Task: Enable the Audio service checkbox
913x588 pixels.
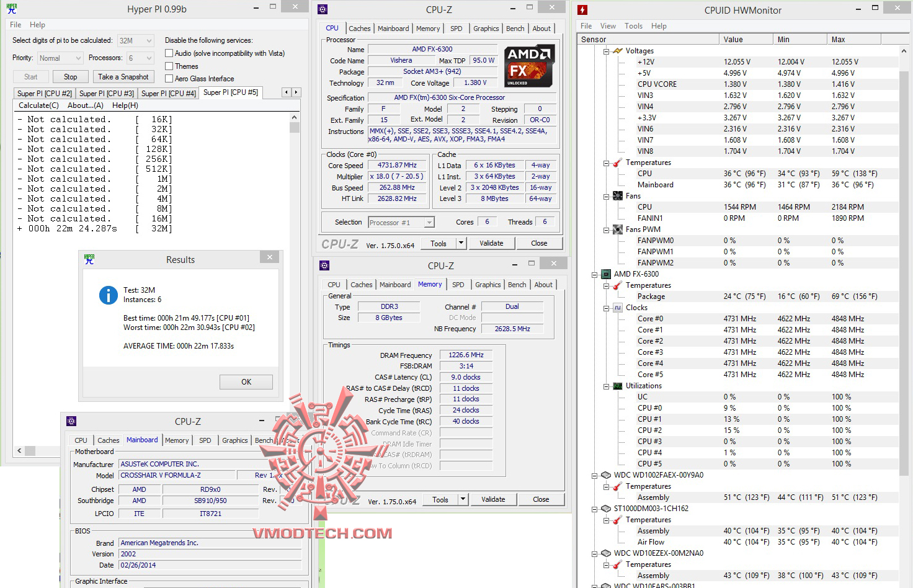Action: [x=169, y=53]
